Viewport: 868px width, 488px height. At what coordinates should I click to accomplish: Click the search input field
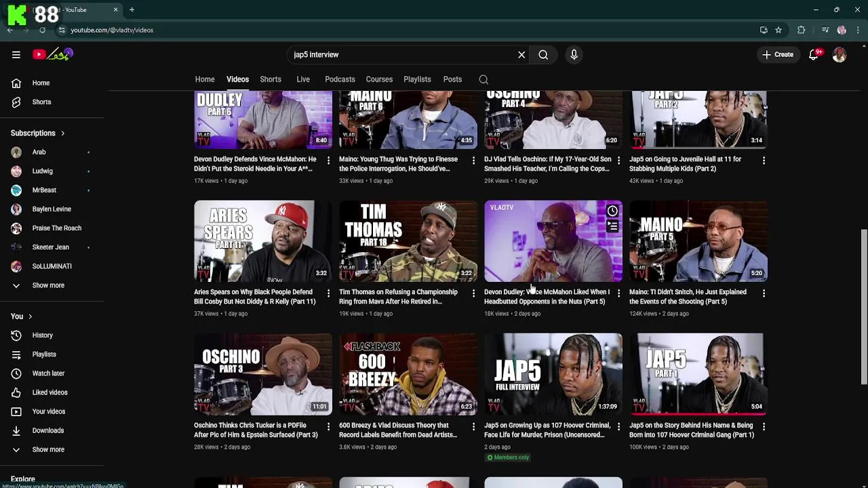pyautogui.click(x=403, y=55)
